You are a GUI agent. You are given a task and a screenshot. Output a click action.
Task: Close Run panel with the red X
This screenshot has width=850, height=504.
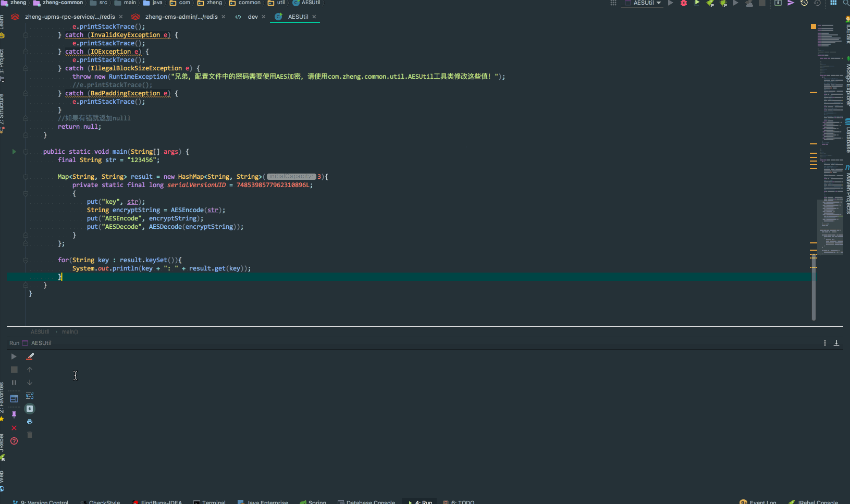point(14,428)
